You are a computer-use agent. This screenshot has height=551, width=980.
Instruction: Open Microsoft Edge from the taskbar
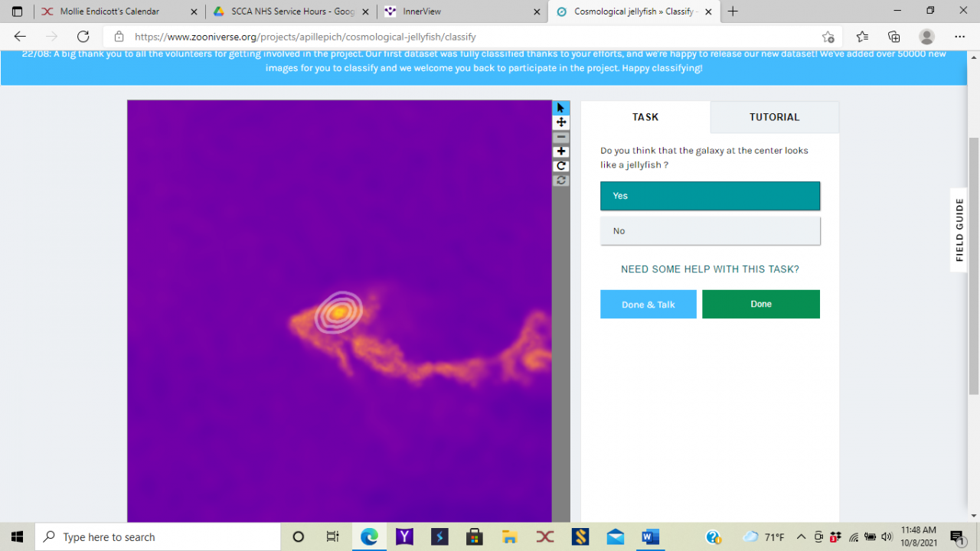coord(369,536)
